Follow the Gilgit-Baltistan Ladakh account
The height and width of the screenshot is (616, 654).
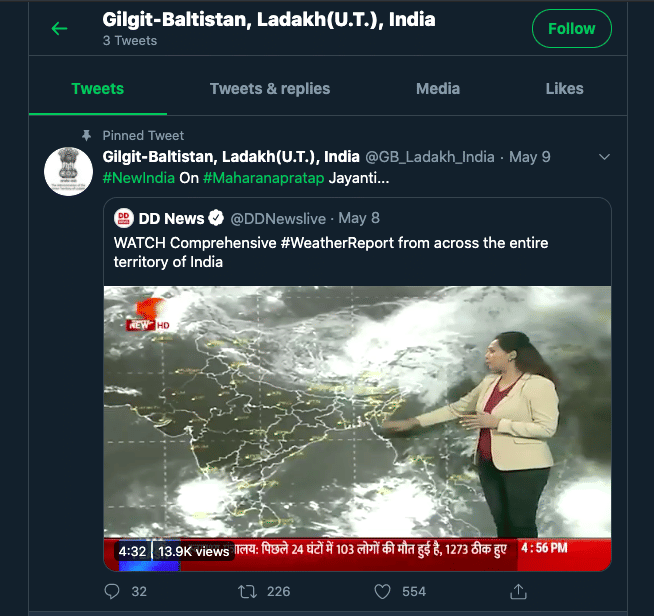571,29
